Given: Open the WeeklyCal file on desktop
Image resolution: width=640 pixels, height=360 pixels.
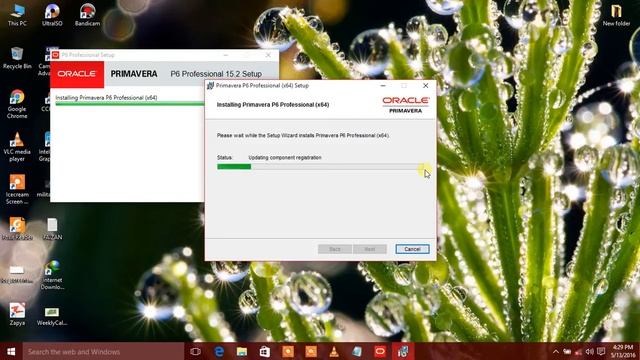Looking at the screenshot, I should tap(52, 317).
